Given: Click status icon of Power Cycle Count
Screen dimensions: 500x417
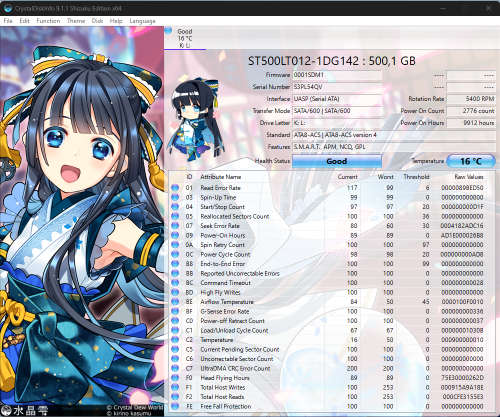Looking at the screenshot, I should click(x=175, y=254).
